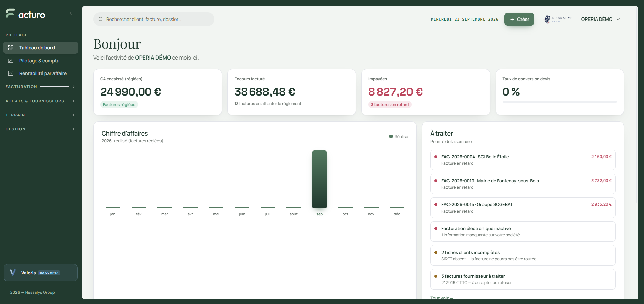The width and height of the screenshot is (644, 304).
Task: Click the 2 160,00 € amount
Action: point(601,157)
